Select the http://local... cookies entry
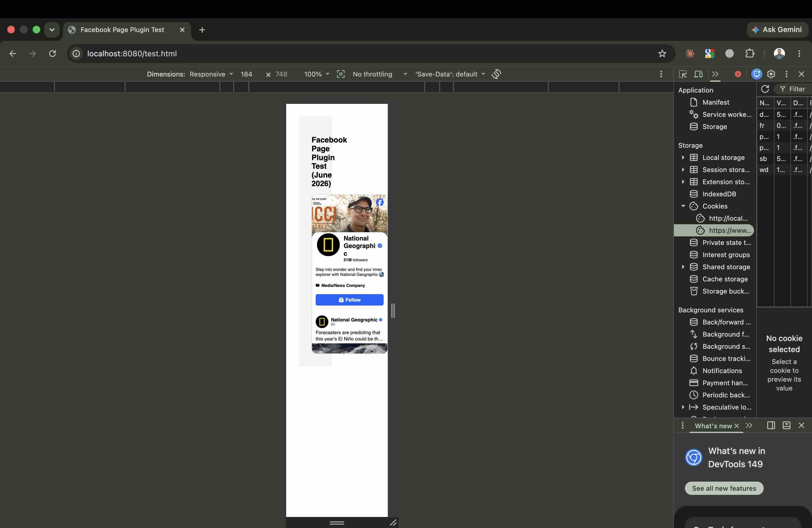The height and width of the screenshot is (528, 812). coord(728,218)
